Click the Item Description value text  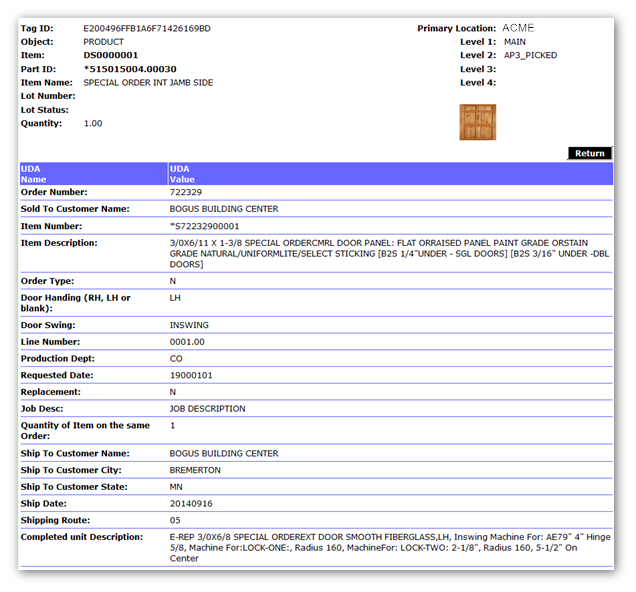click(x=389, y=253)
